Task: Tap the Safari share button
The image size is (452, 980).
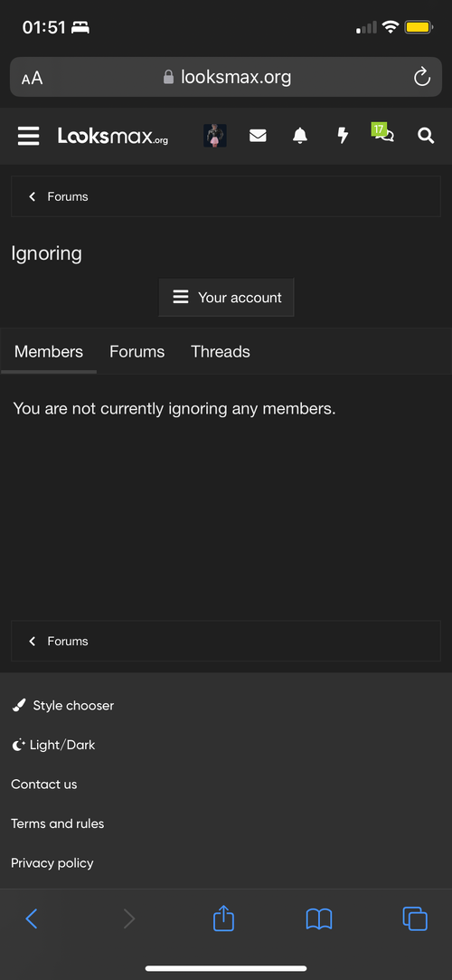Action: [x=223, y=918]
